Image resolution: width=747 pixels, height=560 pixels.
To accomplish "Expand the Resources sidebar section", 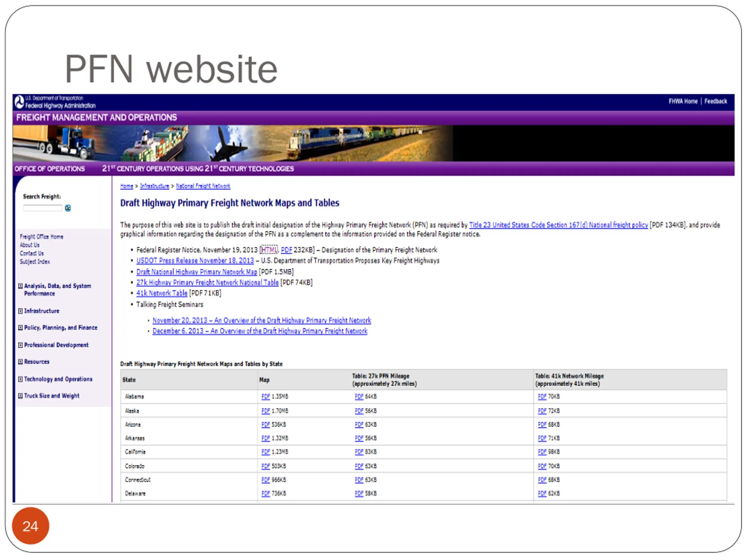I will 20,362.
